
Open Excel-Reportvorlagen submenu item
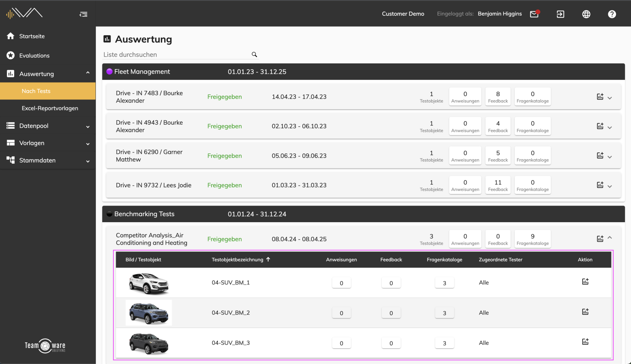[48, 108]
